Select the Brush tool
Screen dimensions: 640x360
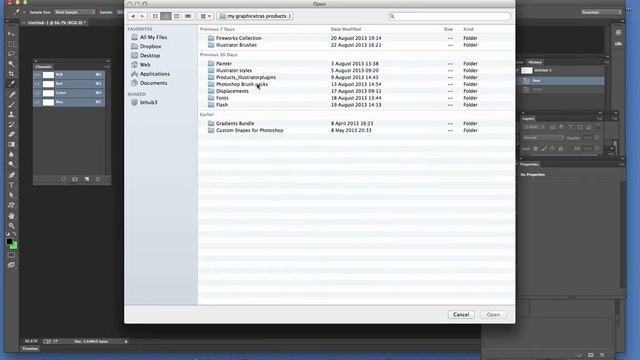coord(11,104)
